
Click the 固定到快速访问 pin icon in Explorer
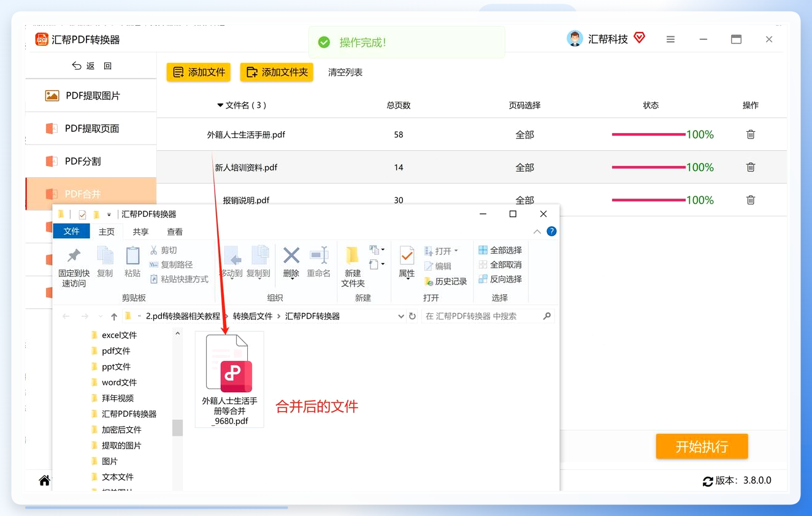pyautogui.click(x=74, y=256)
